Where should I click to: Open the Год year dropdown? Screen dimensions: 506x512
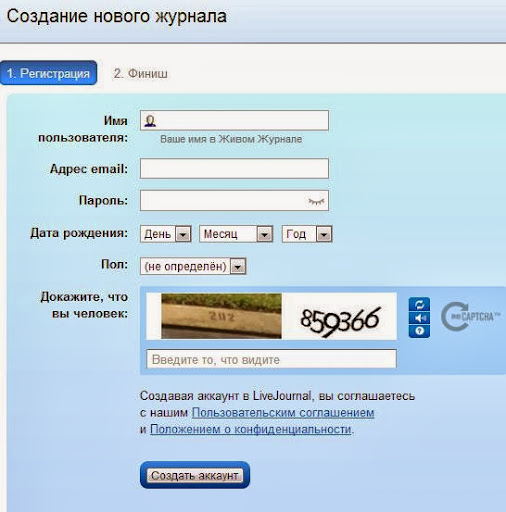point(307,234)
